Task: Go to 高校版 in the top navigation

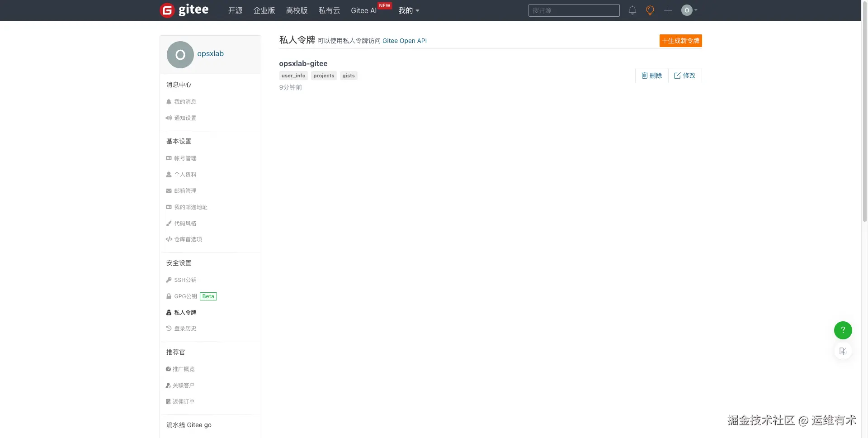Action: point(297,10)
